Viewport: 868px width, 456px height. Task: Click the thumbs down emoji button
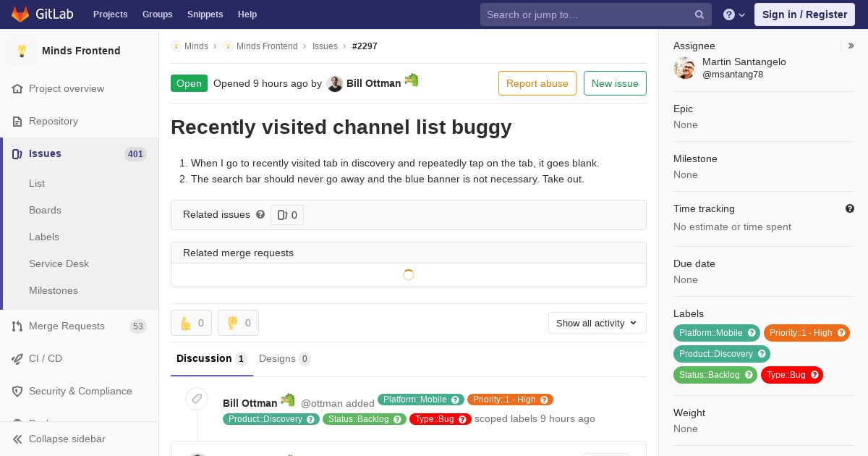click(x=238, y=323)
